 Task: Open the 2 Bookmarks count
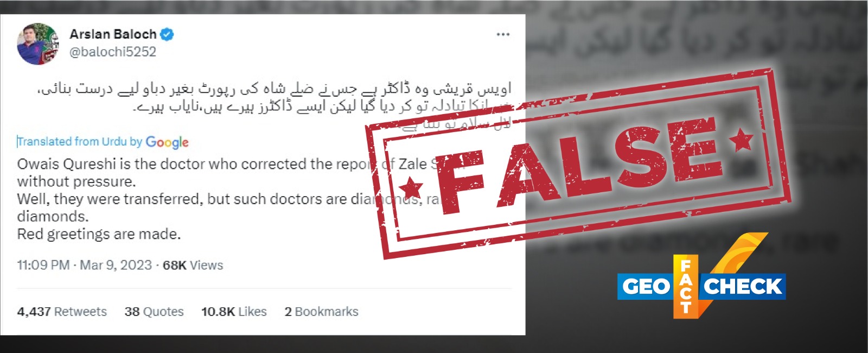tap(321, 312)
